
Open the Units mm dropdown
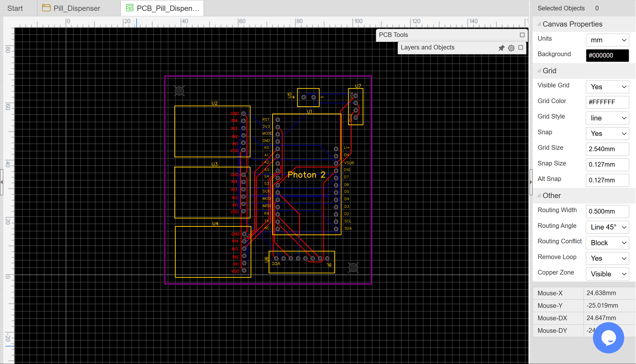pos(607,40)
